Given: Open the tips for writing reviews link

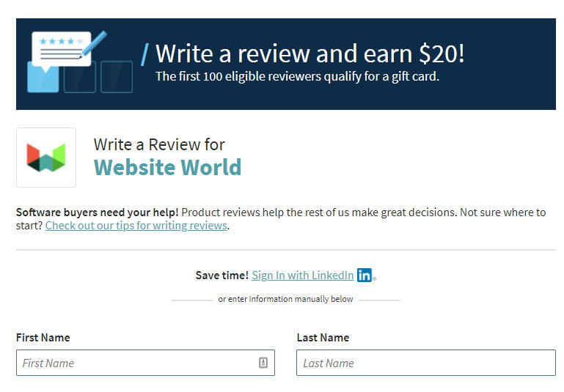Looking at the screenshot, I should tap(136, 226).
